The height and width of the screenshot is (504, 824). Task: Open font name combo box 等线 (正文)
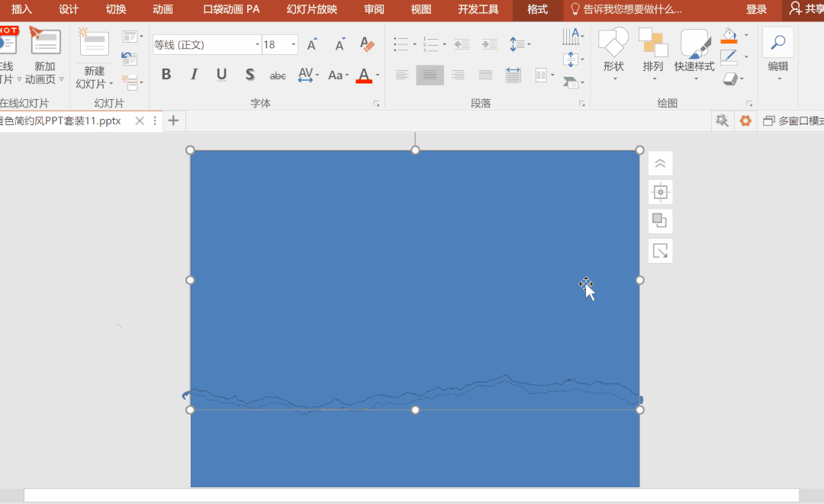207,45
